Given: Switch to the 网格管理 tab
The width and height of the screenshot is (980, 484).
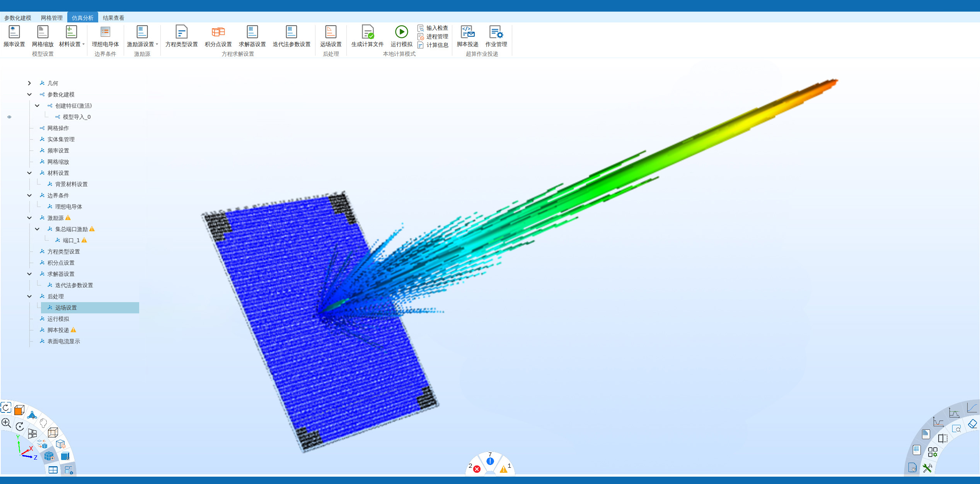Looking at the screenshot, I should (51, 18).
